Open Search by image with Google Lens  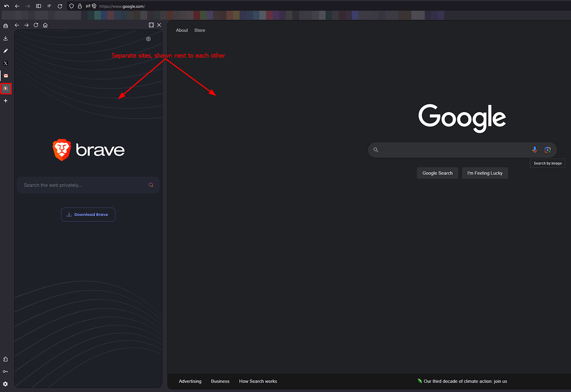(547, 149)
